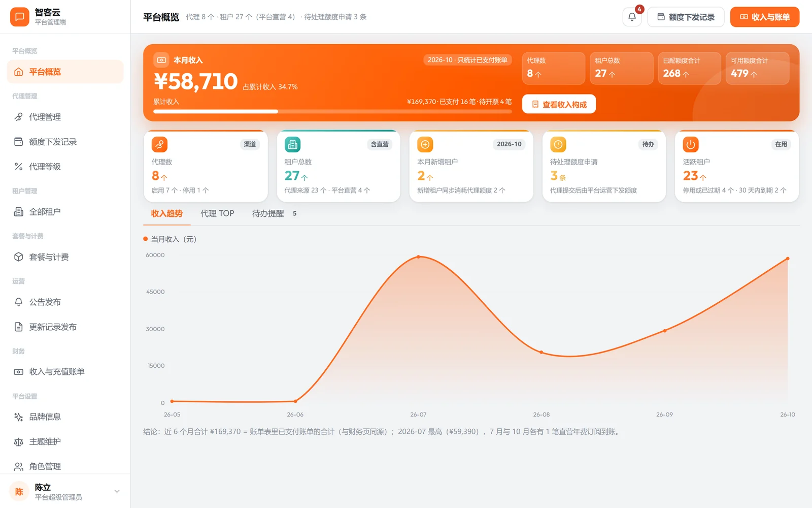Click the 额度下发记录 header button
Screen dimensions: 812x508
pyautogui.click(x=686, y=17)
